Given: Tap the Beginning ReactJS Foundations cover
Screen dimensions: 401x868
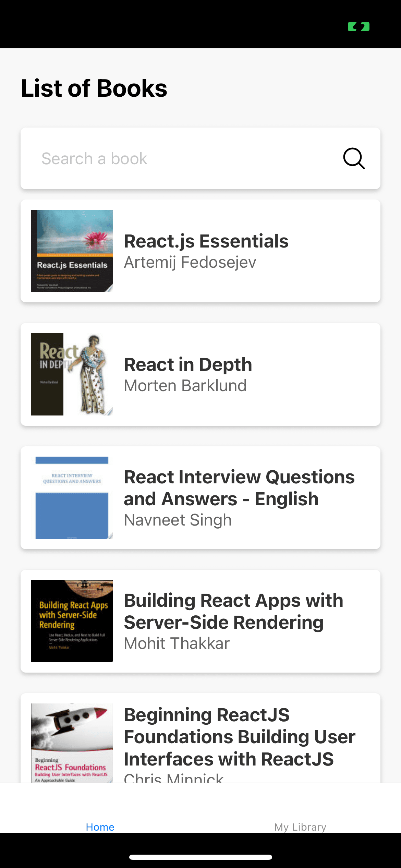Looking at the screenshot, I should (x=72, y=743).
